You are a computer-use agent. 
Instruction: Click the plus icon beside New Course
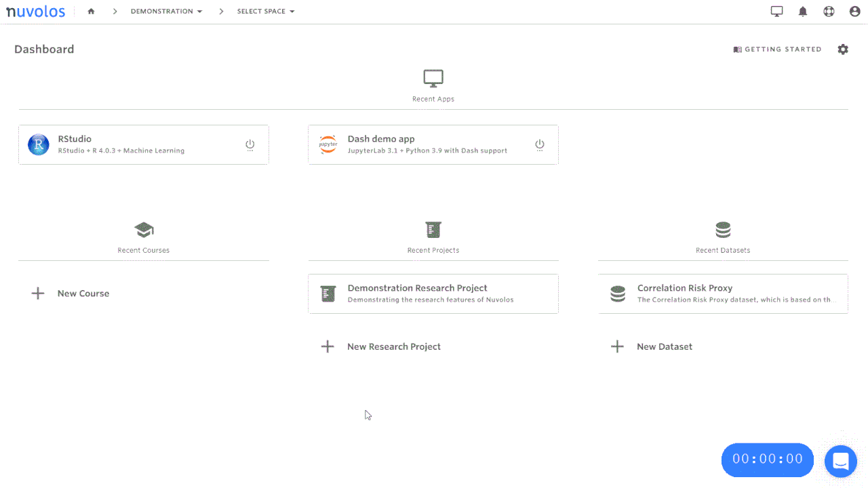[38, 293]
